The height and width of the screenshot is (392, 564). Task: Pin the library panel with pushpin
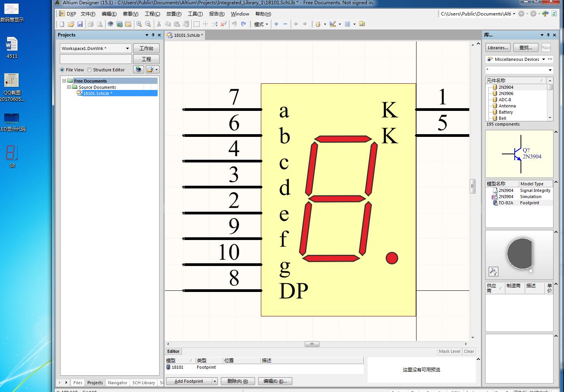point(548,35)
